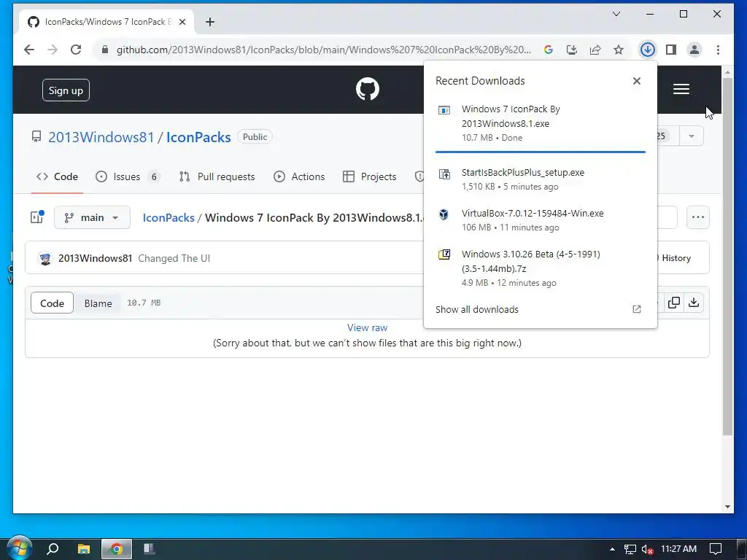Click the 2013Windows81 commit author

pyautogui.click(x=95, y=258)
